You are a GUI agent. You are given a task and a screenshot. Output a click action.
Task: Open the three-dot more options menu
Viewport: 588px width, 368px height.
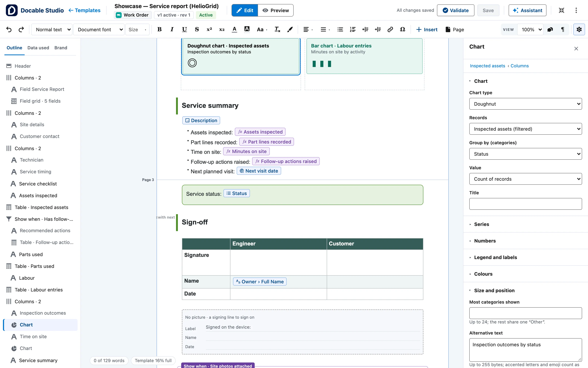point(576,10)
